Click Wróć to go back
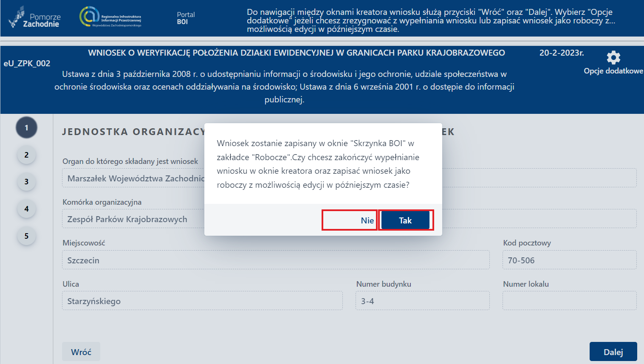The height and width of the screenshot is (364, 644). click(x=81, y=351)
